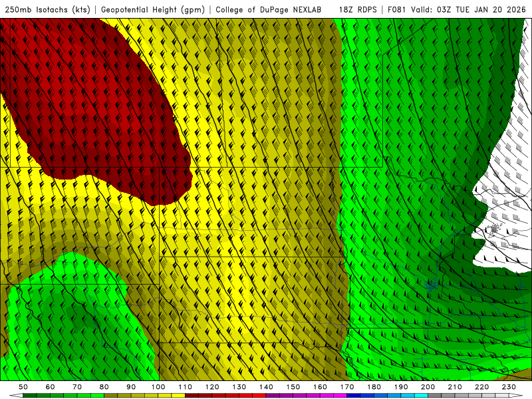Click the '140' label on color scale
The width and height of the screenshot is (532, 399).
click(x=266, y=387)
